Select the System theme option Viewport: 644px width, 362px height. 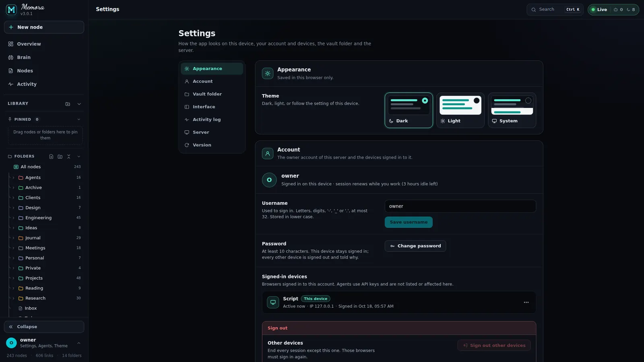[x=512, y=110]
